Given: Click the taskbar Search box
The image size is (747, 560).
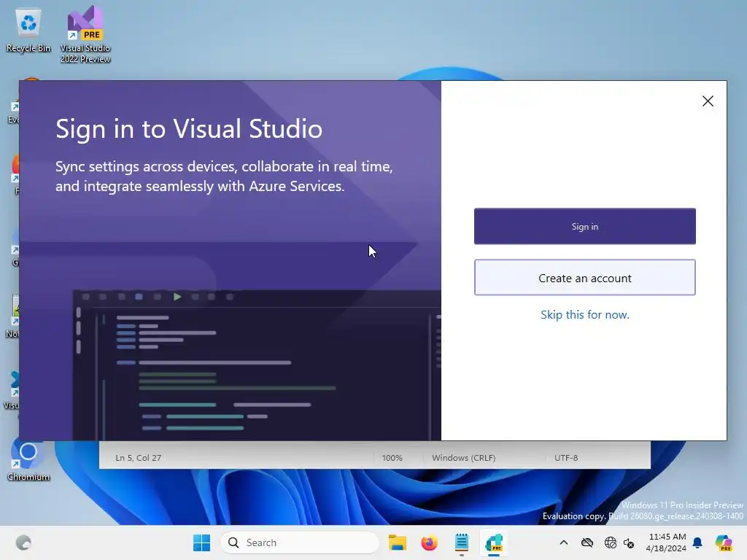Looking at the screenshot, I should (x=300, y=542).
